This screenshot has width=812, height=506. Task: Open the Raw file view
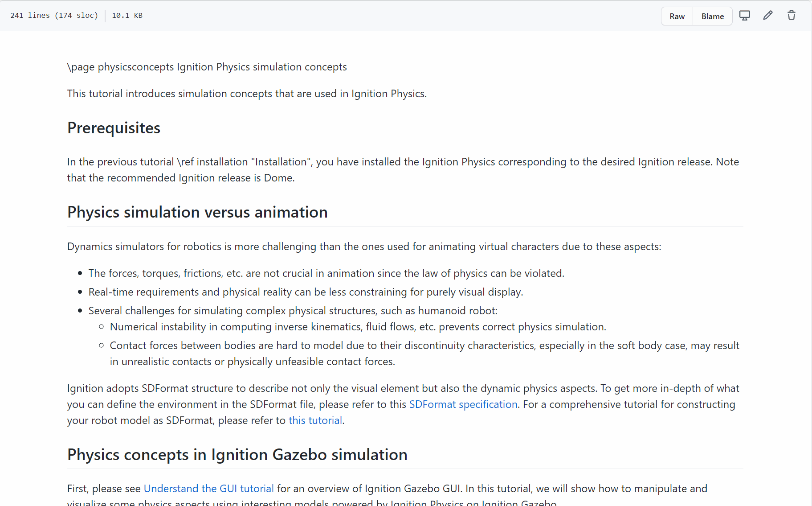click(x=677, y=16)
